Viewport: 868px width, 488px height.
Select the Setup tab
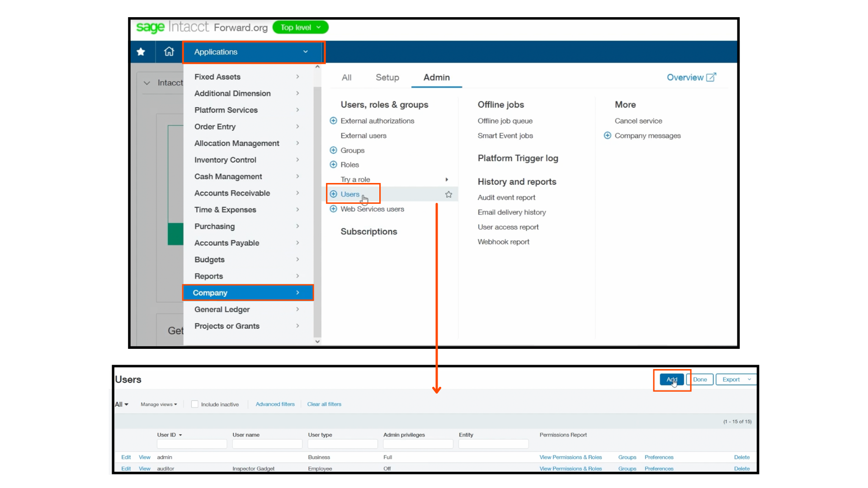coord(387,77)
